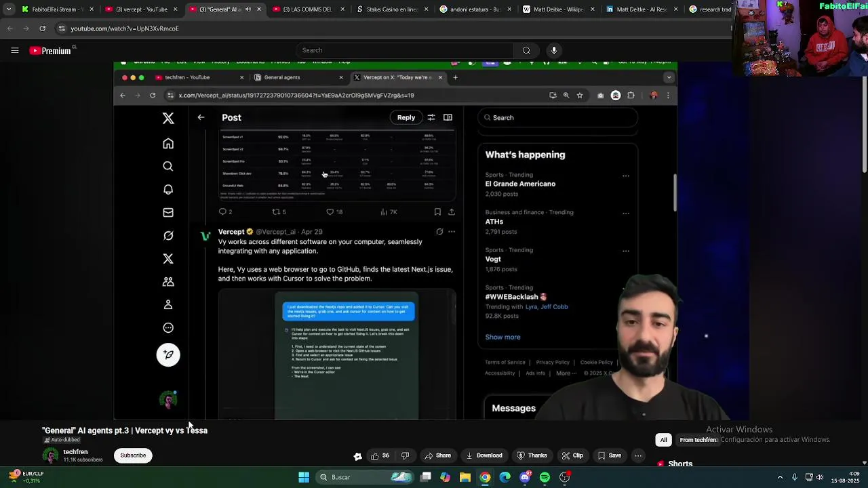The width and height of the screenshot is (868, 488).
Task: Click the YouTube Premium logo
Action: [50, 50]
